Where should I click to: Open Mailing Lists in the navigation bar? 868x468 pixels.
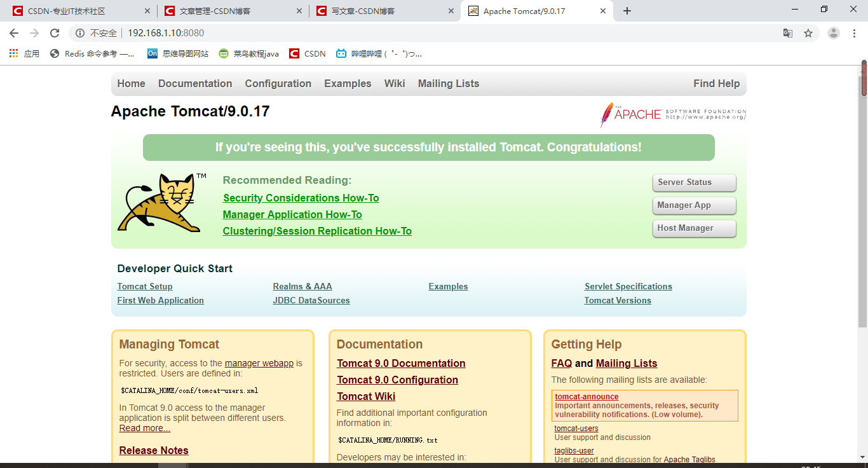[449, 84]
